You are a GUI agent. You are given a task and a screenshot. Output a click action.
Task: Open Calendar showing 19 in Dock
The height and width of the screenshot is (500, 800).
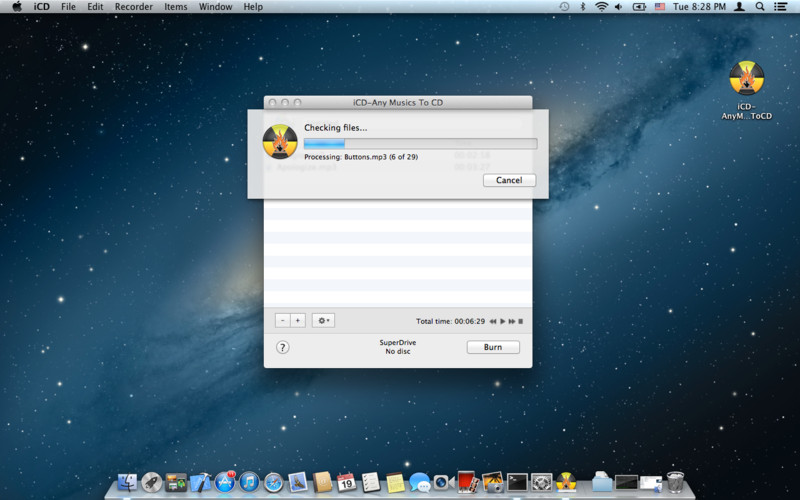coord(346,482)
